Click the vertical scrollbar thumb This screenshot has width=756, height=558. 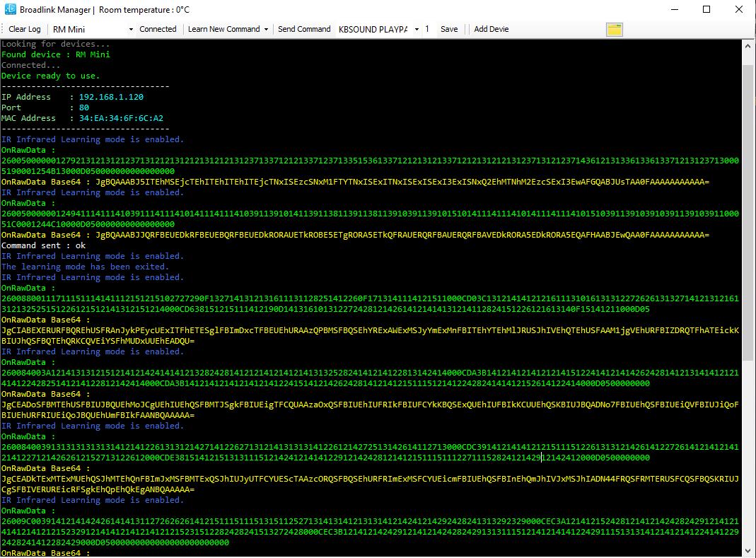point(749,297)
